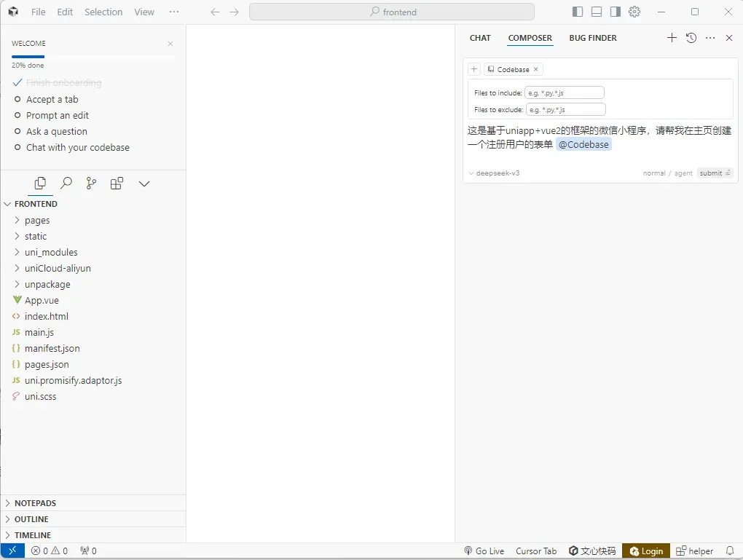
Task: Open remote window status bar icon
Action: click(13, 551)
